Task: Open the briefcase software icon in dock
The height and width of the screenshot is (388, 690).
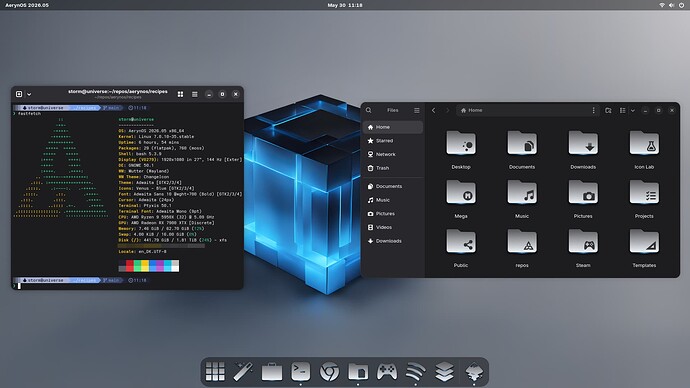Action: pyautogui.click(x=272, y=372)
